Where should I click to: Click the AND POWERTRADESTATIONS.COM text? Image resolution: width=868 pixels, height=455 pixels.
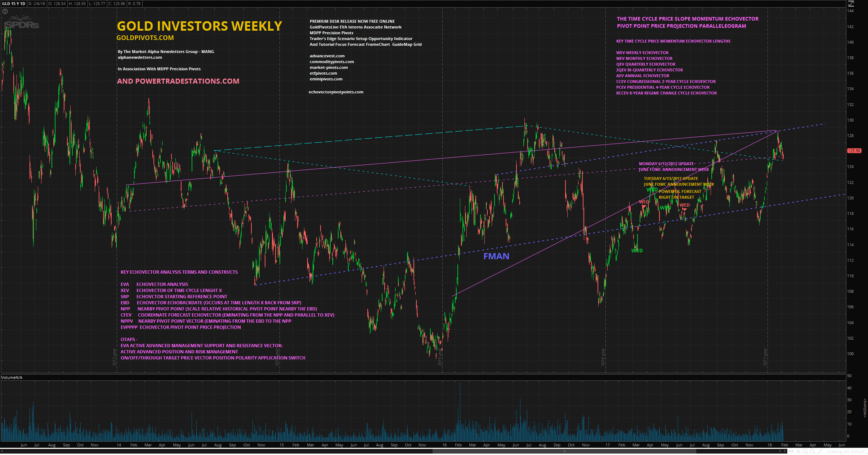[178, 81]
